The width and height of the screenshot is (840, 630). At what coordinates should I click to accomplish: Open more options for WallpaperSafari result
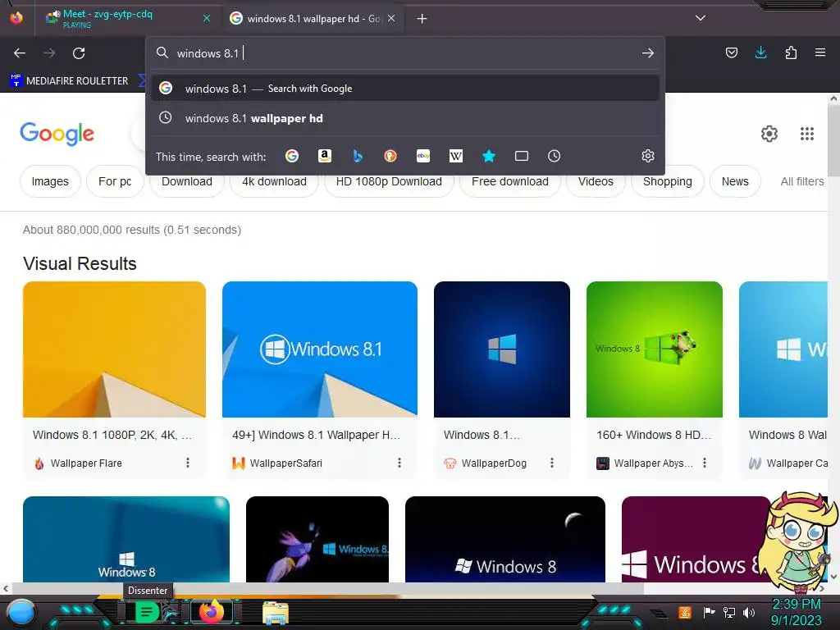pyautogui.click(x=399, y=463)
